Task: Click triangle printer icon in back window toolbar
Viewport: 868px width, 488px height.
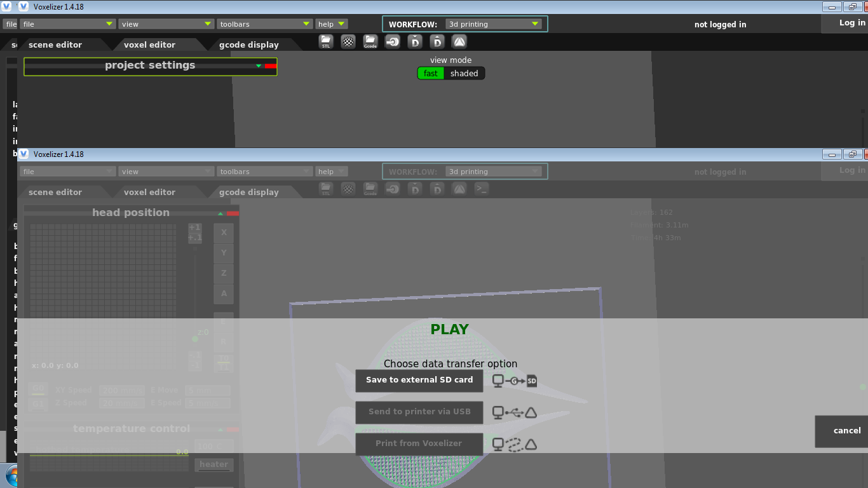Action: (x=459, y=42)
